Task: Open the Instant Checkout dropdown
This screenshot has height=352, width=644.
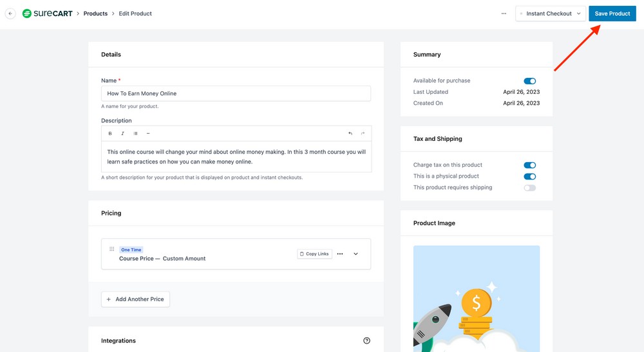Action: click(550, 14)
